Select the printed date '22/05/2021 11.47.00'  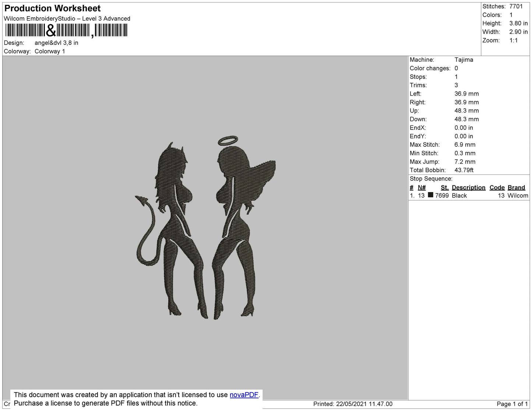coord(364,404)
